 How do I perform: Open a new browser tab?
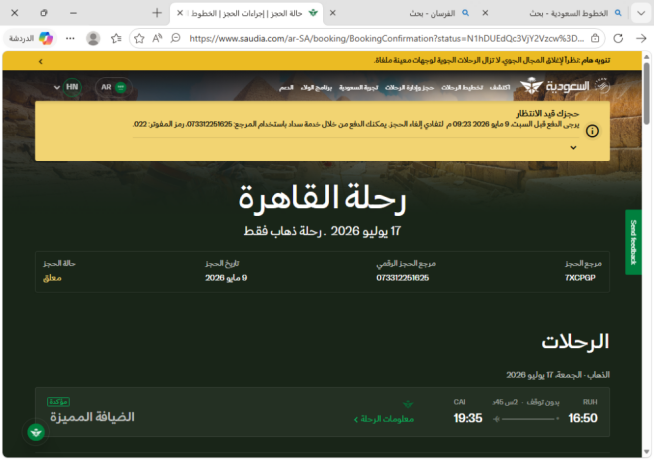(157, 13)
